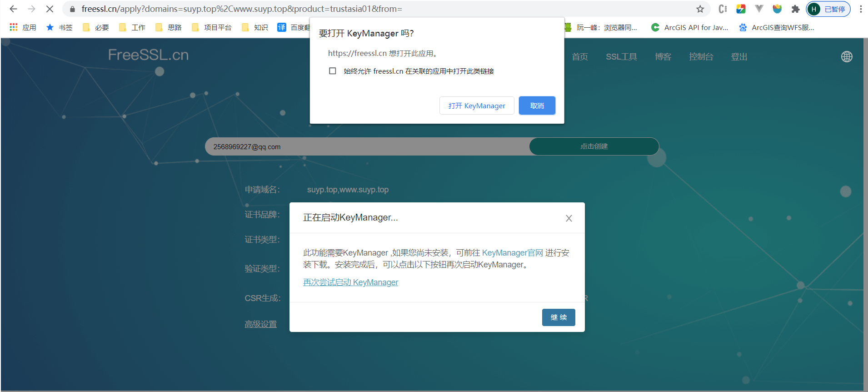Open the colorful shield extension icon

(777, 9)
